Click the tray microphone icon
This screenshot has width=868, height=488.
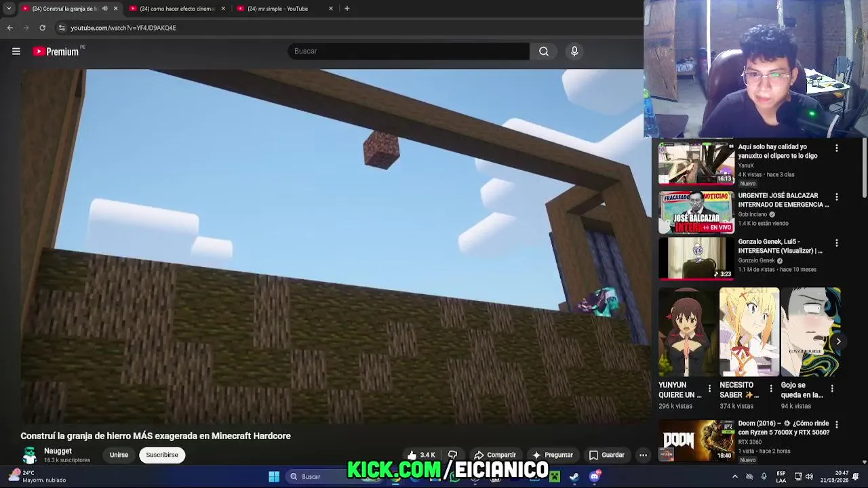pos(764,476)
